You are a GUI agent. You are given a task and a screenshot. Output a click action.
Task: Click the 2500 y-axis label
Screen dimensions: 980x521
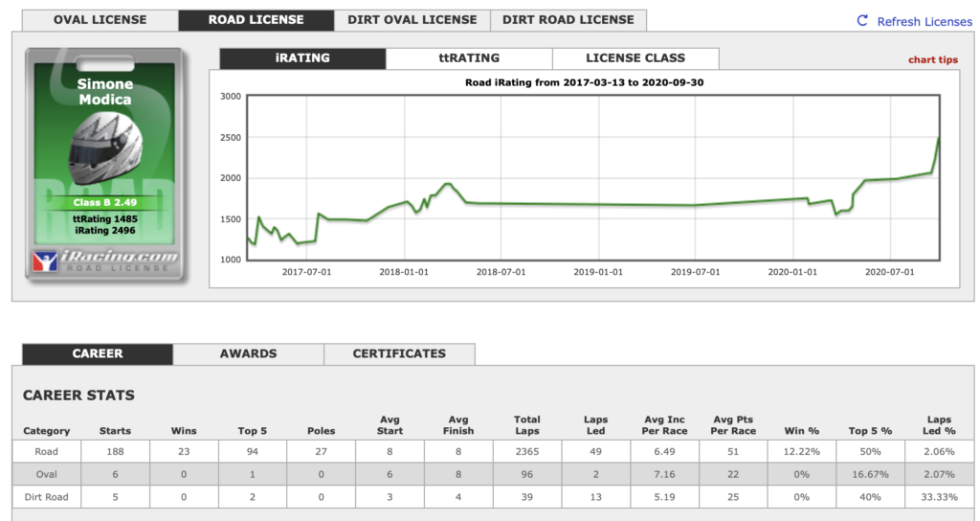pyautogui.click(x=231, y=138)
